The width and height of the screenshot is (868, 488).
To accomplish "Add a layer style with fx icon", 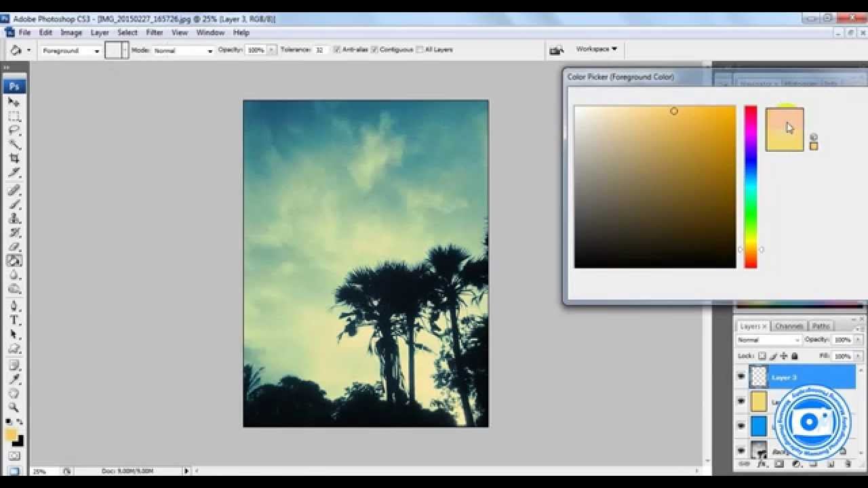I will [762, 464].
